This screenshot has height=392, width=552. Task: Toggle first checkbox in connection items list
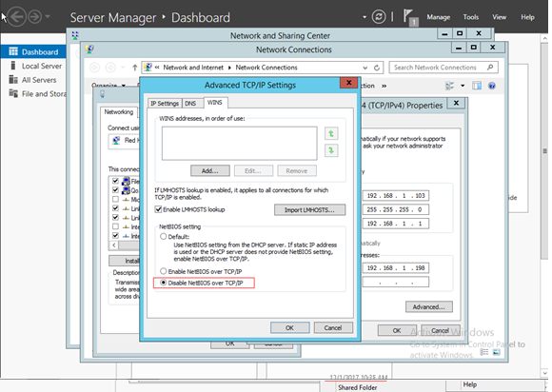click(x=115, y=181)
